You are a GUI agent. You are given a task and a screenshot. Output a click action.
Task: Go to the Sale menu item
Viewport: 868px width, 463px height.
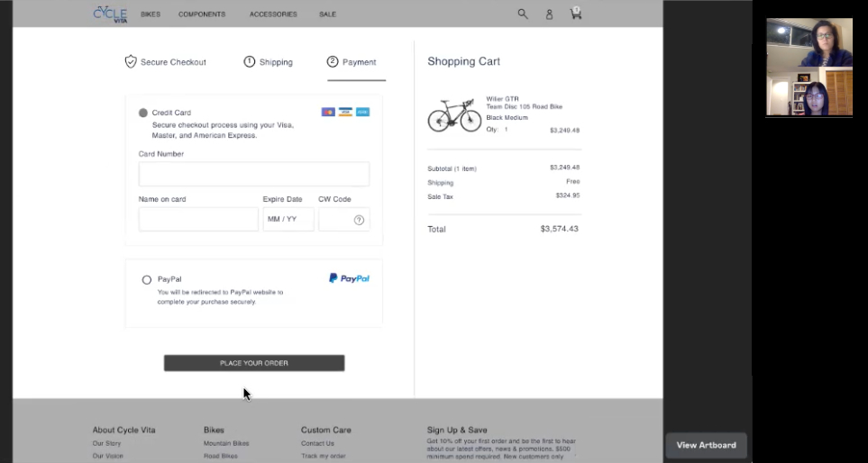327,14
